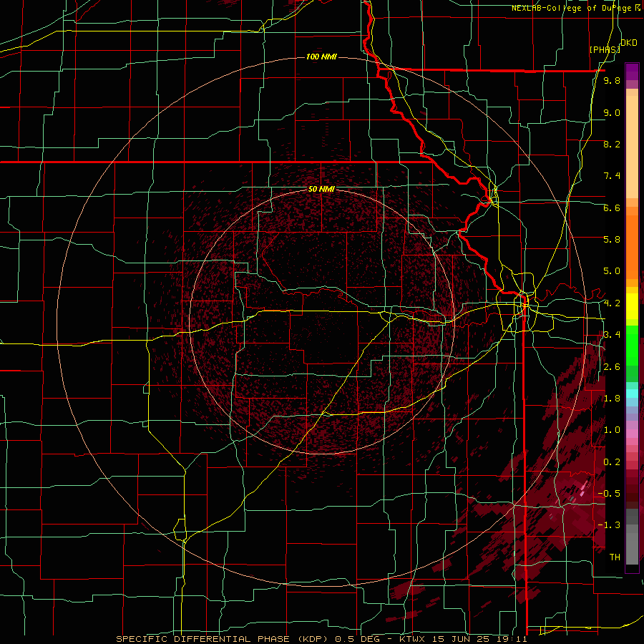
Task: Click the 100 NMI range ring label
Action: pyautogui.click(x=321, y=57)
